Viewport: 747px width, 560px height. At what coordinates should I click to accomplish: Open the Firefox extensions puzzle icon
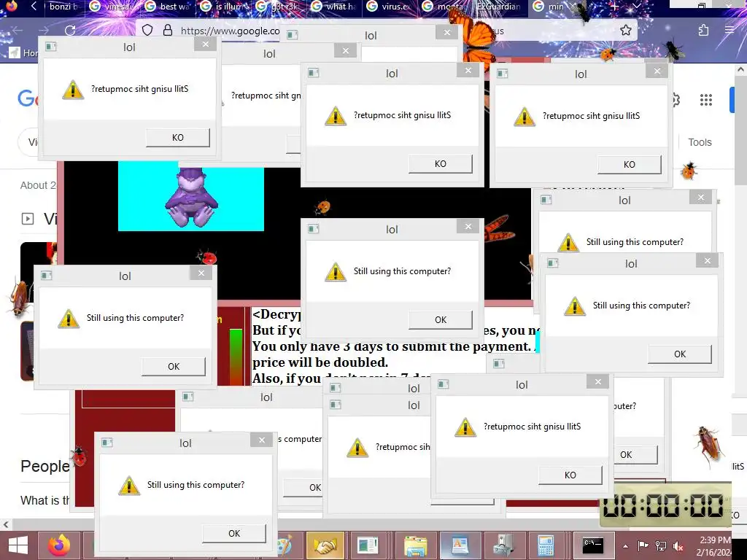703,31
